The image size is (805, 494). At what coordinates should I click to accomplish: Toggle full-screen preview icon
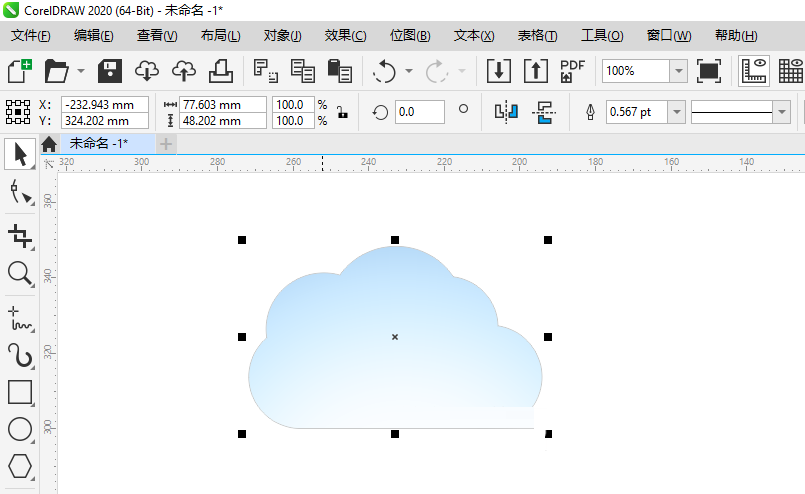[708, 71]
